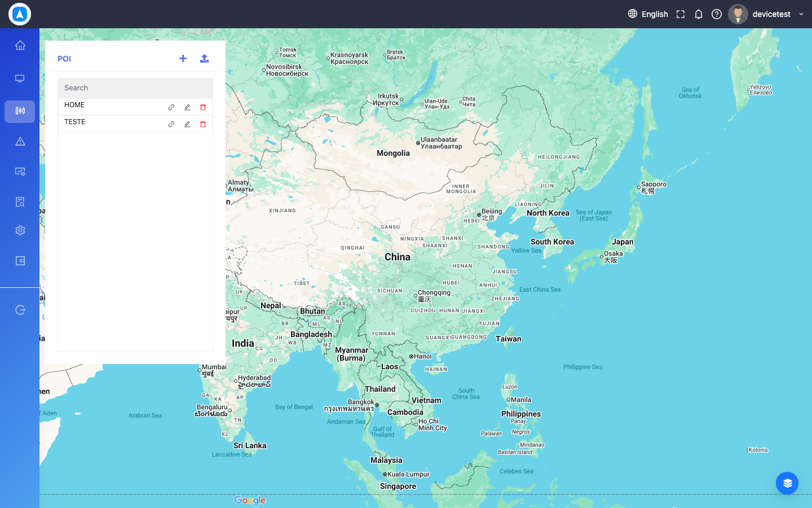Click the Google logo on the map
Image resolution: width=812 pixels, height=508 pixels.
pos(250,500)
